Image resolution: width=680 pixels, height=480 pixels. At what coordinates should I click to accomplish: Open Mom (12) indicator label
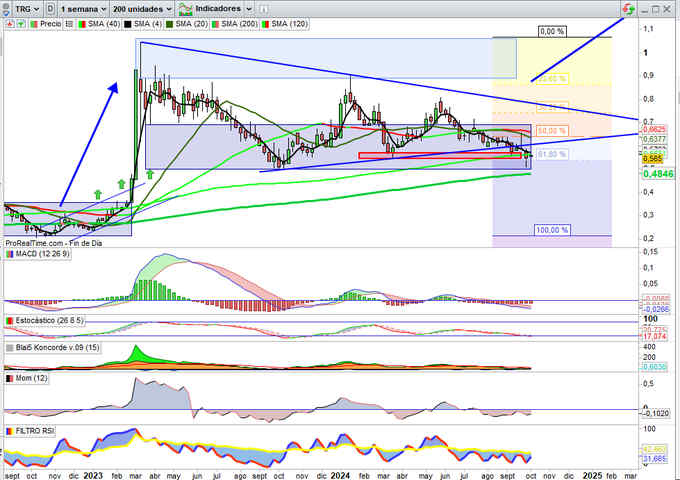31,379
